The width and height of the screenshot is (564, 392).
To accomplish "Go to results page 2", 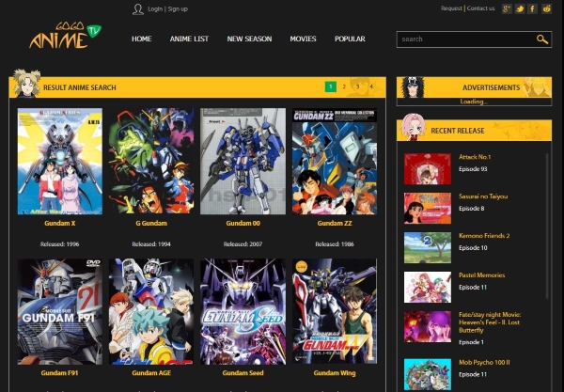I will pos(344,86).
